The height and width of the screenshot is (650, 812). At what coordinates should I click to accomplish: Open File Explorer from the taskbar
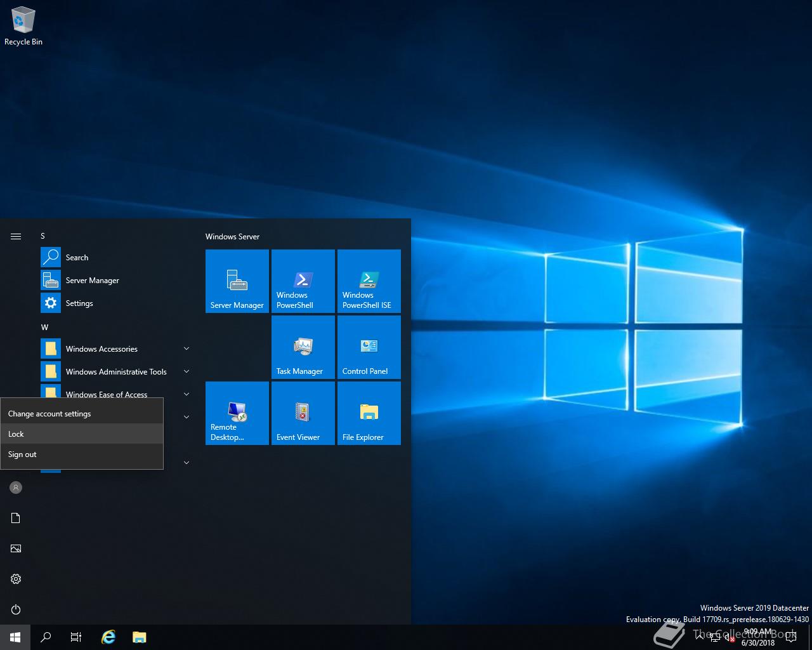tap(139, 637)
